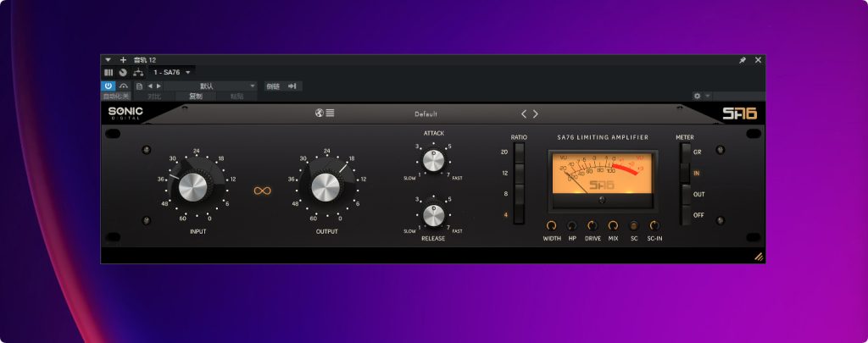Click the sidechain arrow input icon
The width and height of the screenshot is (868, 343).
(292, 86)
